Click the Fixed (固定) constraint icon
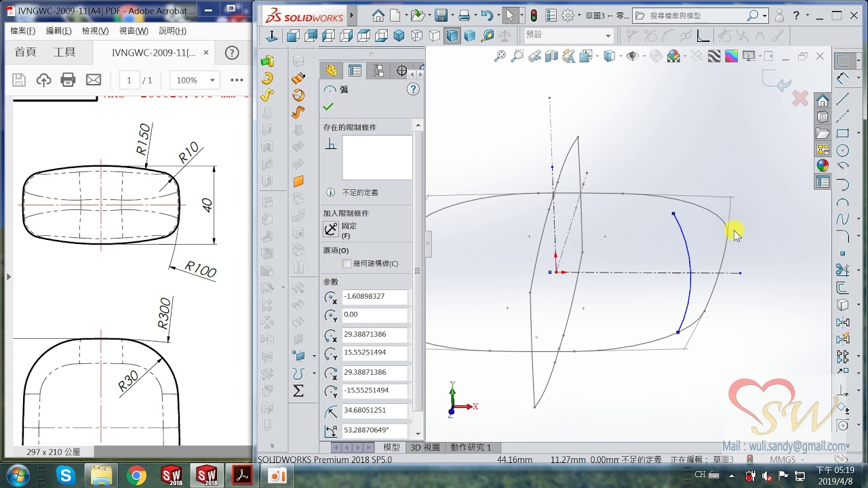The width and height of the screenshot is (868, 488). click(x=331, y=229)
